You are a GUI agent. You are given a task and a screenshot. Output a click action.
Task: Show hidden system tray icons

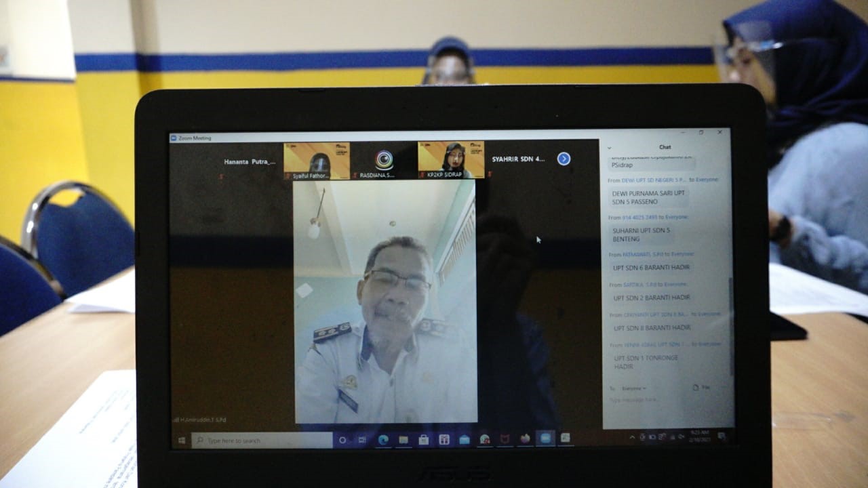click(x=632, y=437)
